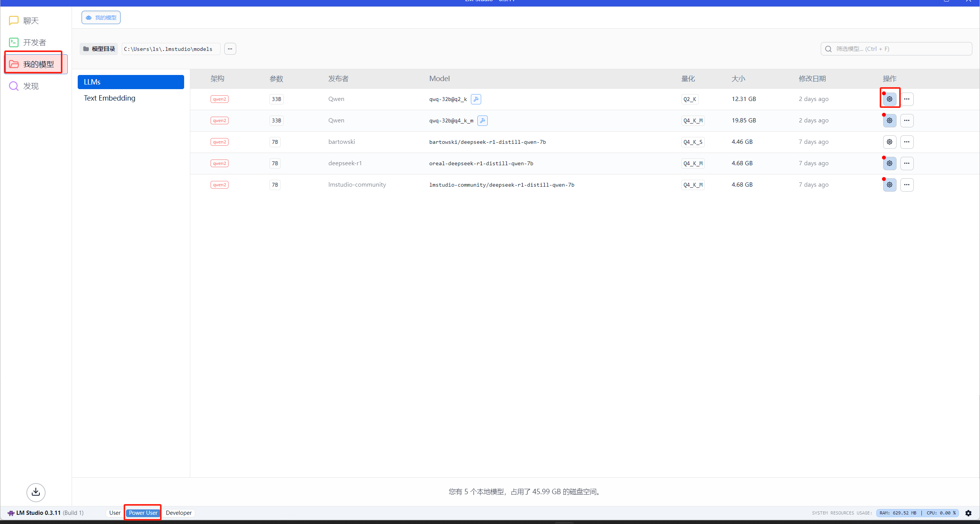This screenshot has height=524, width=980.
Task: Click the Q4_K_S quantization badge
Action: [x=693, y=142]
